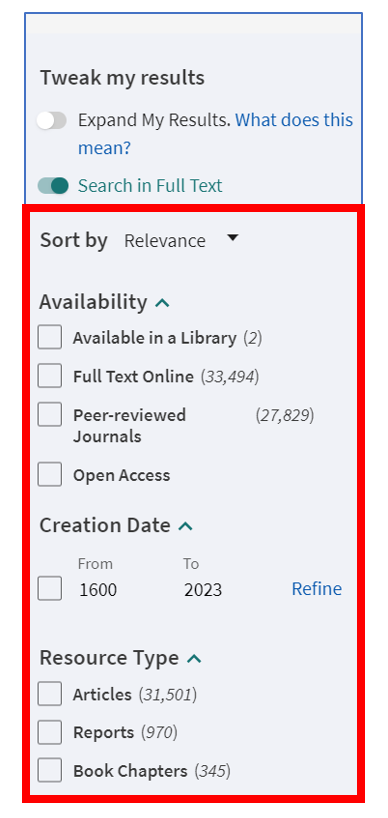Click the Search in Full Text label
Screen dimensions: 388x818
(x=150, y=186)
